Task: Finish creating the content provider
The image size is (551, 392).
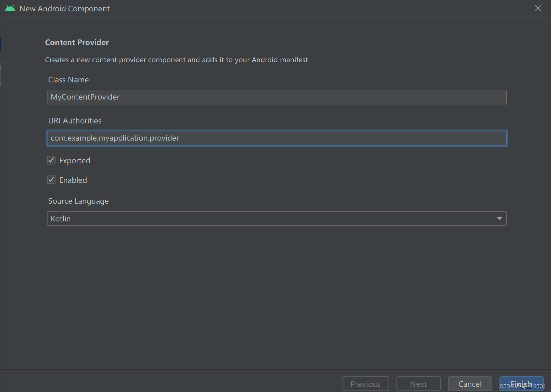Action: coord(521,383)
